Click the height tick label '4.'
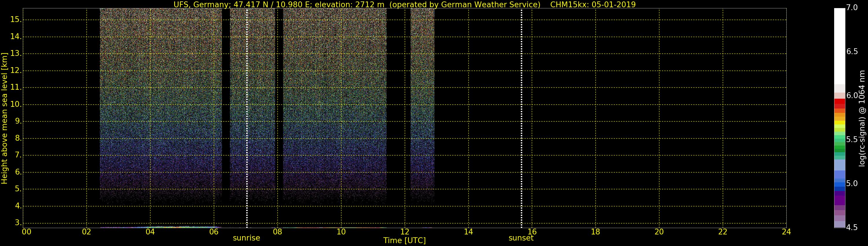 coord(18,206)
